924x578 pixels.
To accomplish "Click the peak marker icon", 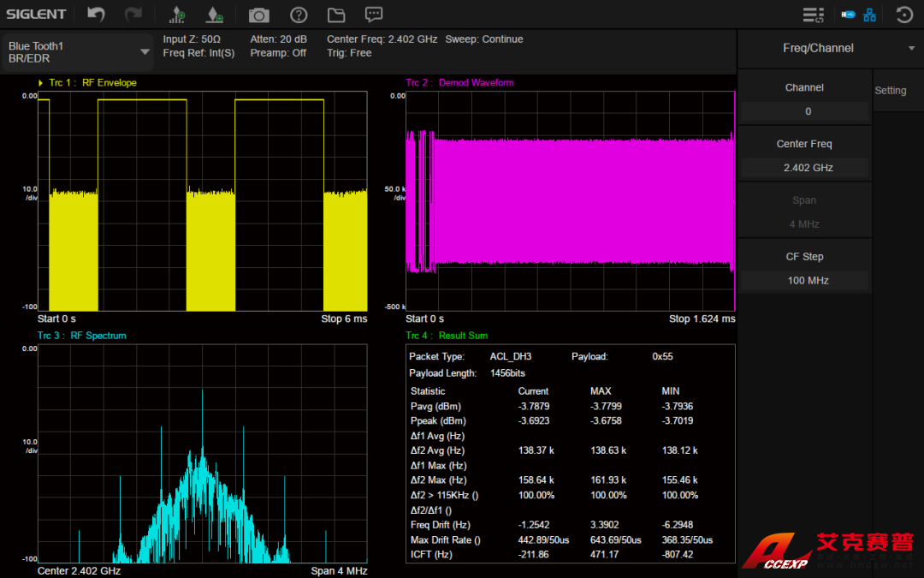I will pyautogui.click(x=215, y=15).
